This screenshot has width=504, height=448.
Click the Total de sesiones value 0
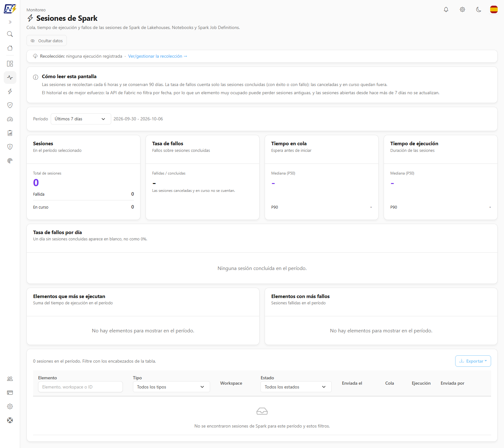(36, 183)
